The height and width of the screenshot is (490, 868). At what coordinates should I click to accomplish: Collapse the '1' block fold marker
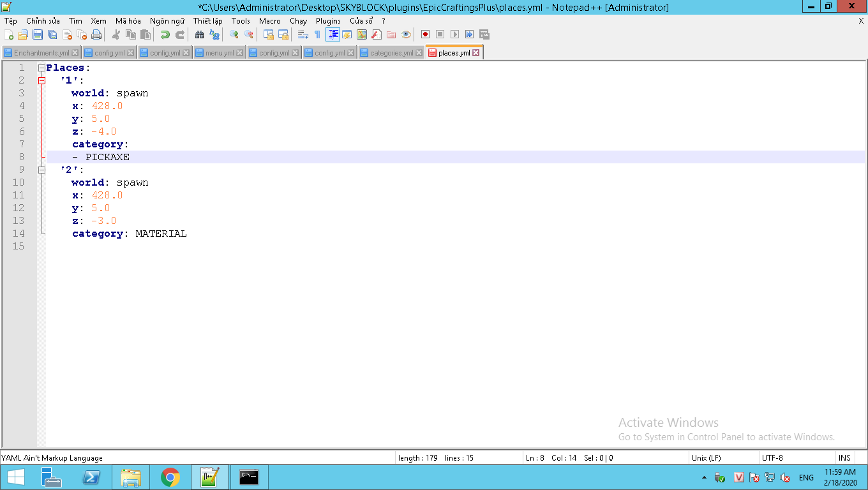pyautogui.click(x=41, y=80)
